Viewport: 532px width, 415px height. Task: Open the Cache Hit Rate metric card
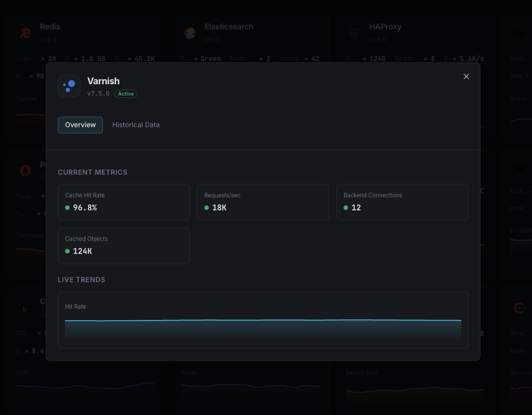point(123,202)
